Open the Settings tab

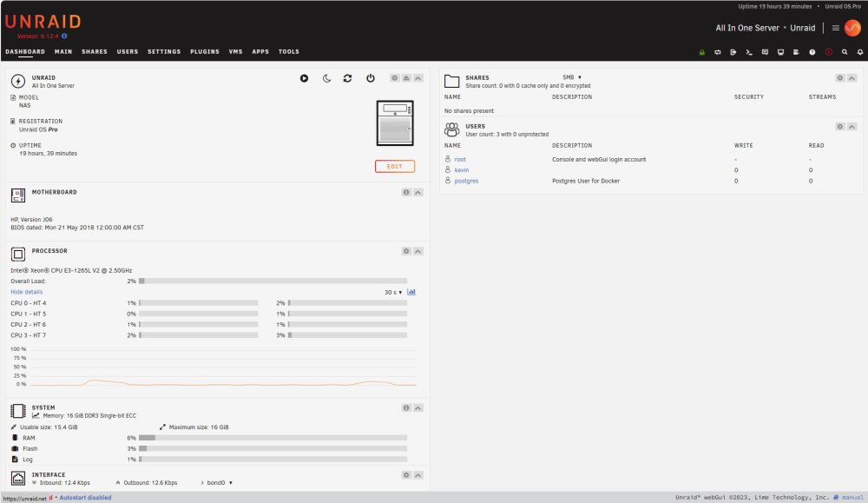(164, 51)
